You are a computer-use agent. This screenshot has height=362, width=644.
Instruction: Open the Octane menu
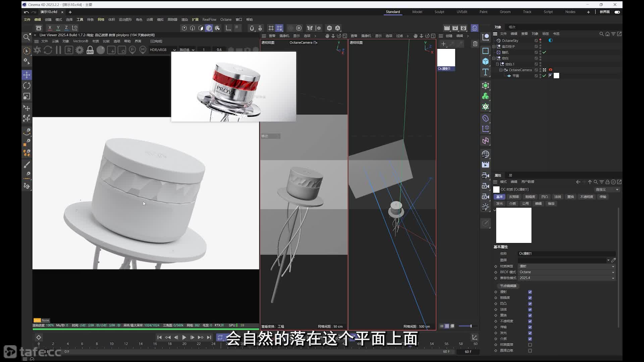click(226, 19)
